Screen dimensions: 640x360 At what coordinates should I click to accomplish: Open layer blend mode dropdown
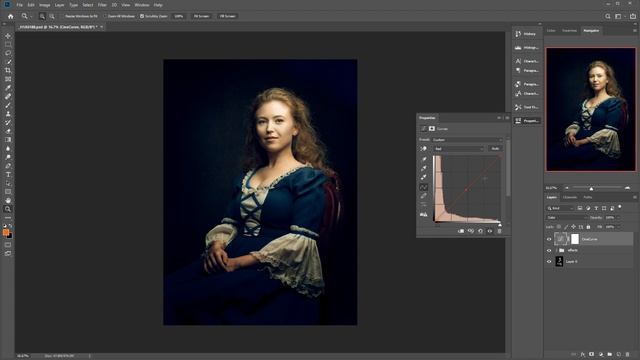566,218
